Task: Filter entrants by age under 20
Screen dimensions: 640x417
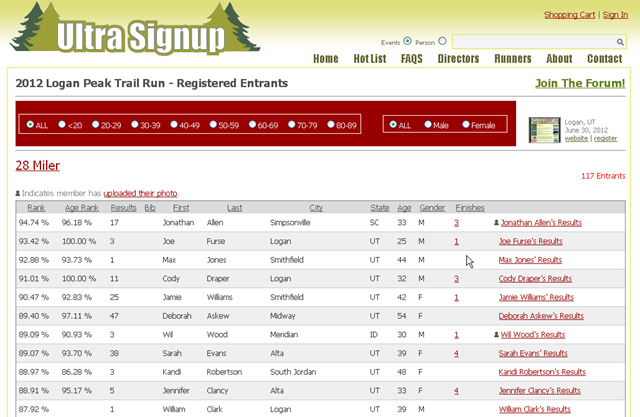Action: coord(62,124)
